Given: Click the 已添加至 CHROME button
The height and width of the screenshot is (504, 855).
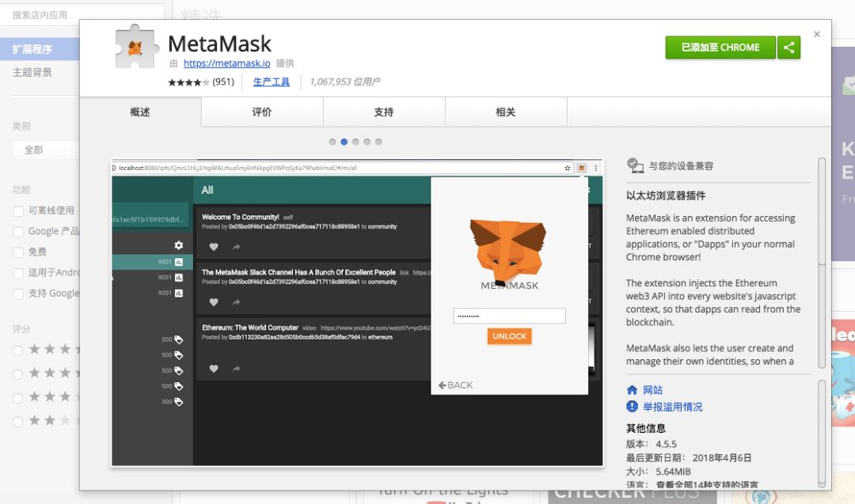Looking at the screenshot, I should pos(720,47).
